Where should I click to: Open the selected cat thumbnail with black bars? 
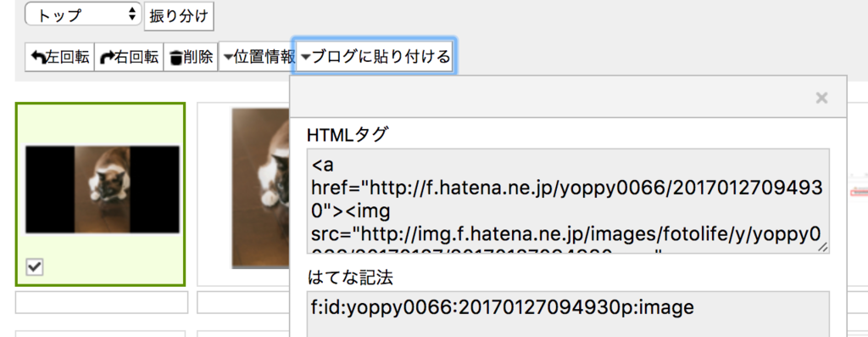click(103, 189)
